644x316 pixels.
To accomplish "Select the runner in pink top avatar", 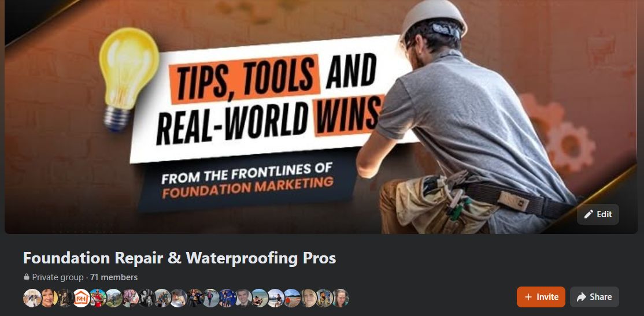I will 210,298.
